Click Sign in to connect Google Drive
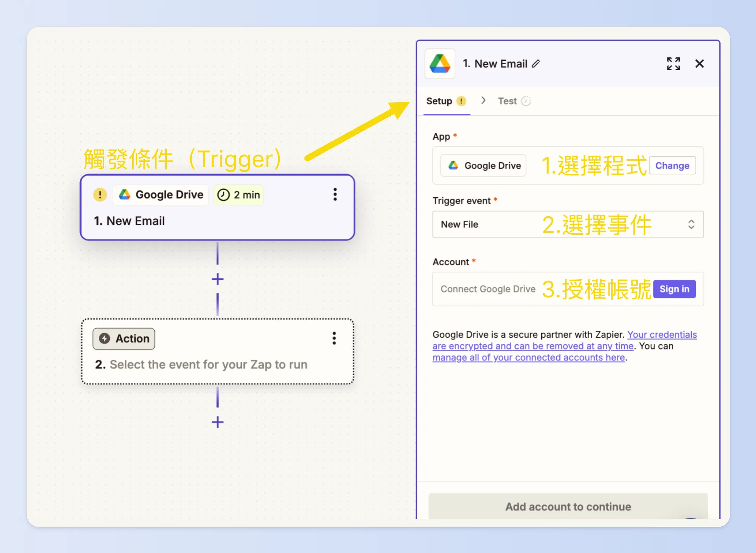This screenshot has width=756, height=553. [x=674, y=289]
